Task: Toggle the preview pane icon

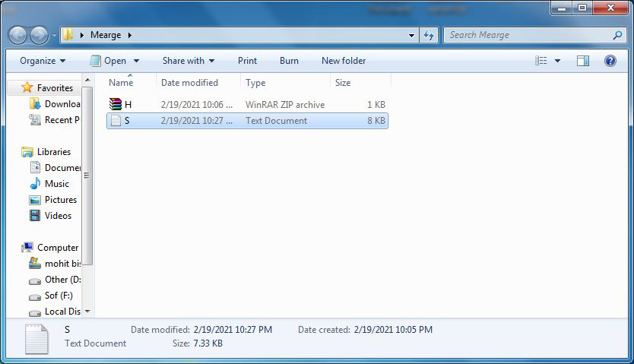Action: pyautogui.click(x=582, y=61)
